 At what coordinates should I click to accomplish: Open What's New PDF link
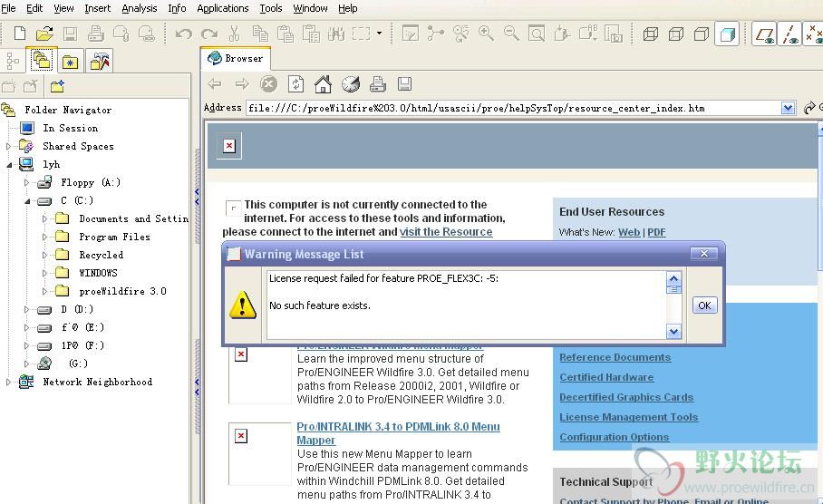click(656, 232)
